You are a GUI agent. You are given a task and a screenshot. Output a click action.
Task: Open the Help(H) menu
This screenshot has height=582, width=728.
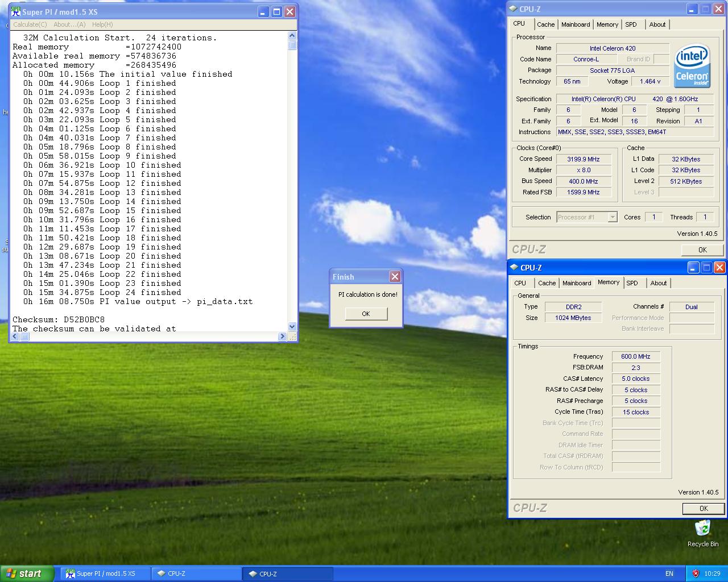102,24
